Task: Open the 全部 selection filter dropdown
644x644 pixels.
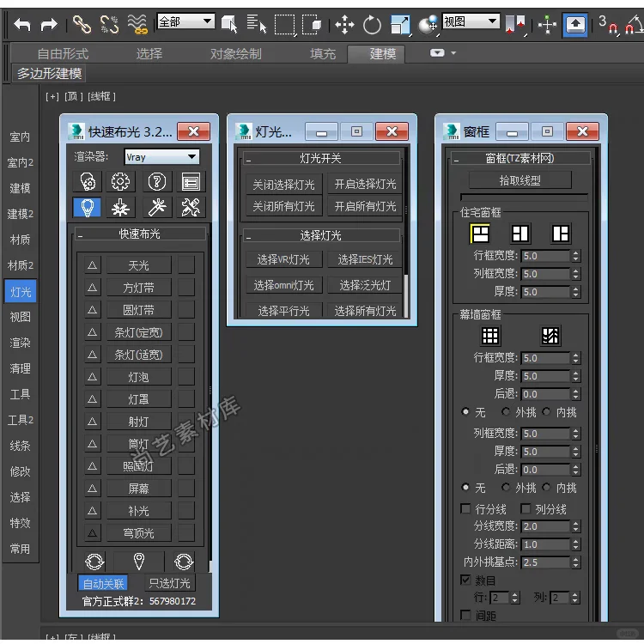Action: [x=185, y=21]
